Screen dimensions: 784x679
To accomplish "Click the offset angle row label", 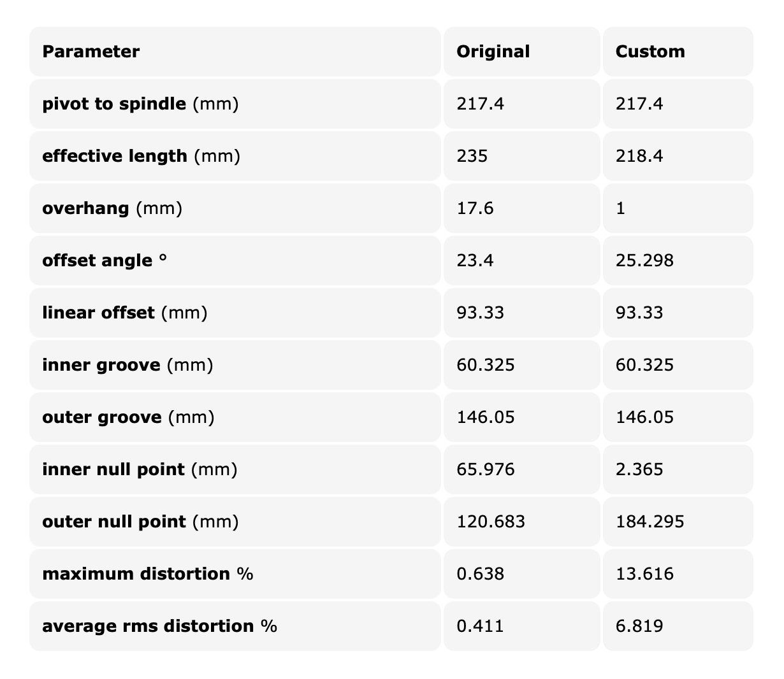I will point(105,261).
